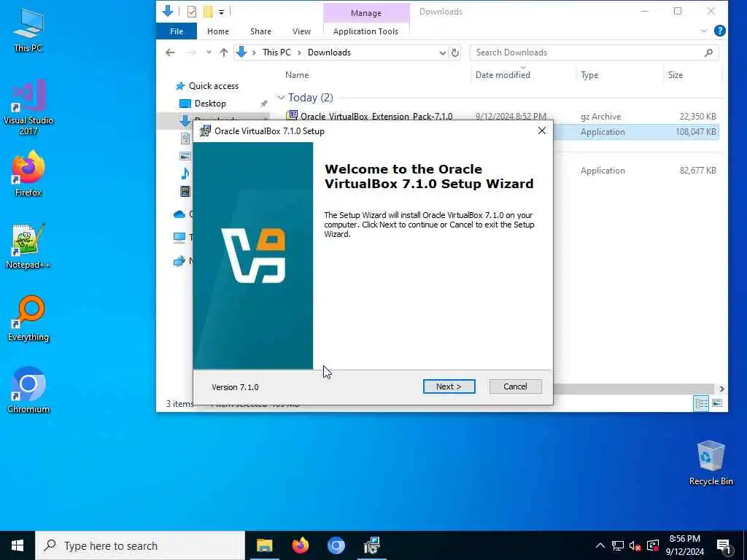Screen dimensions: 747x560
Task: Open the File tab in Explorer
Action: click(177, 31)
